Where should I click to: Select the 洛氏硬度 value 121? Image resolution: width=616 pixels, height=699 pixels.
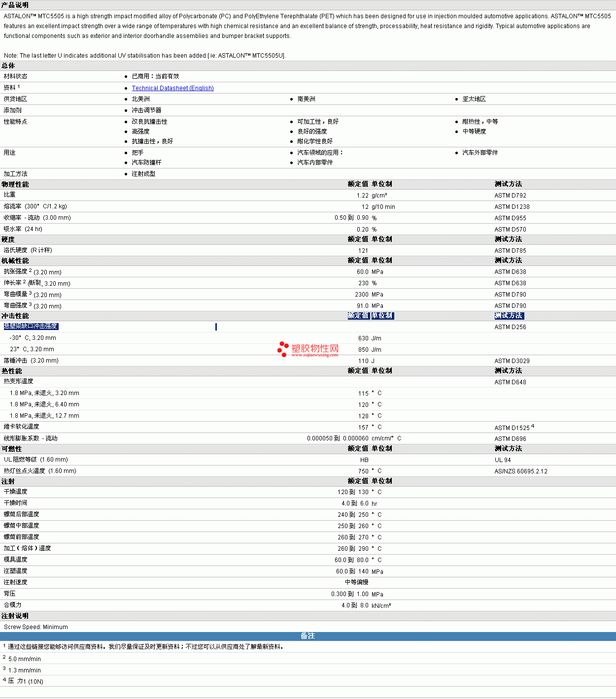363,251
